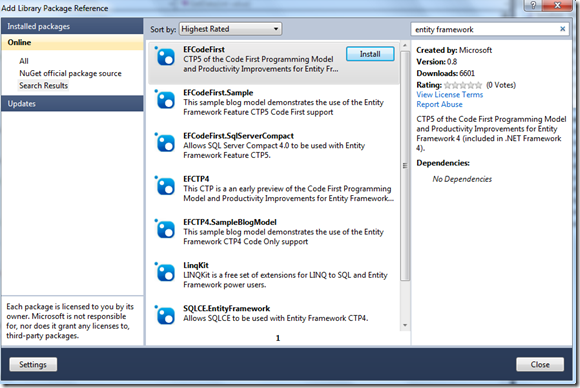
Task: Click the package list scrollbar thumb
Action: tap(405, 165)
